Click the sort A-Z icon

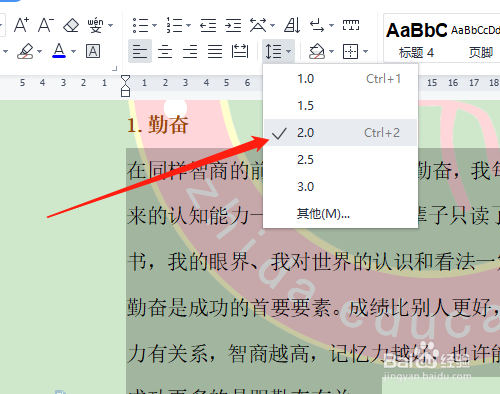point(292,25)
